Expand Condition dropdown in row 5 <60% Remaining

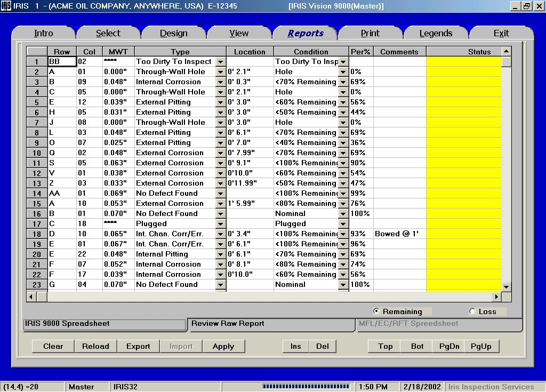click(x=343, y=102)
